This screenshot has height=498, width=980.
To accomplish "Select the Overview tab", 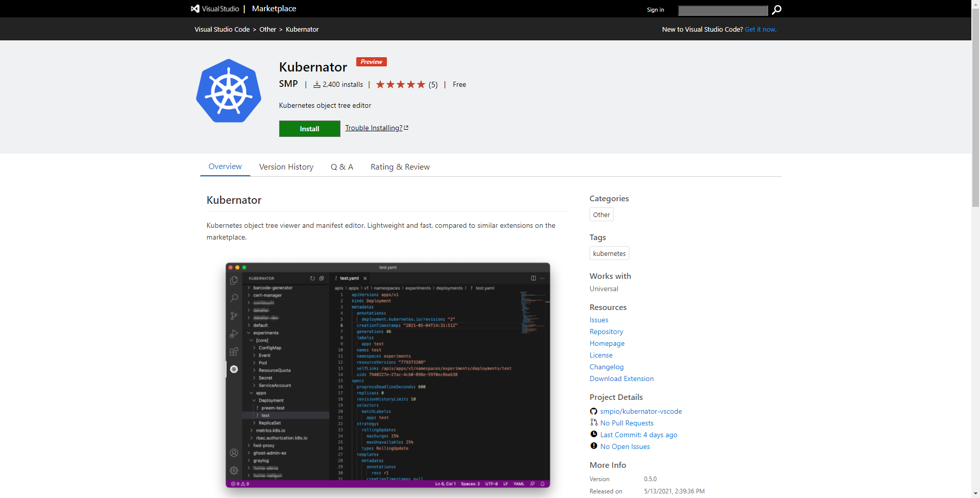I will [225, 167].
